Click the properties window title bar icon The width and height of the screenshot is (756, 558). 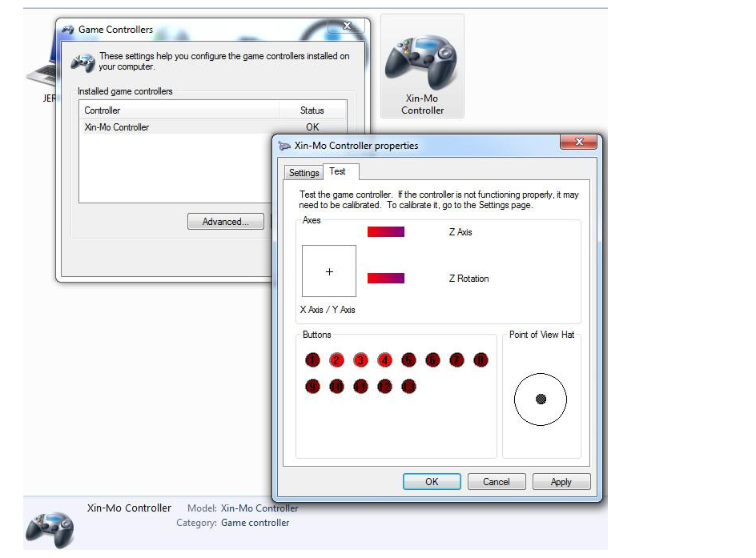pyautogui.click(x=284, y=146)
